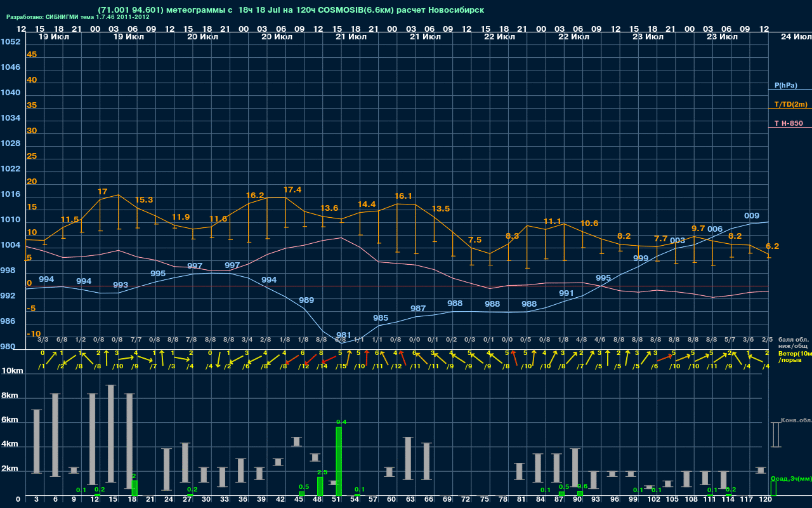This screenshot has height=508, width=812.
Task: Click the green precipitation bar at hour 48
Action: point(320,487)
